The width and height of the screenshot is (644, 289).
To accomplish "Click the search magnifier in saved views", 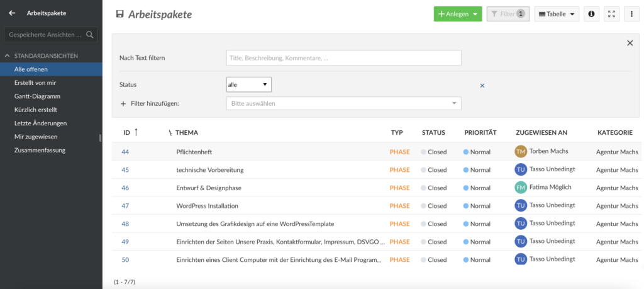I will point(90,35).
